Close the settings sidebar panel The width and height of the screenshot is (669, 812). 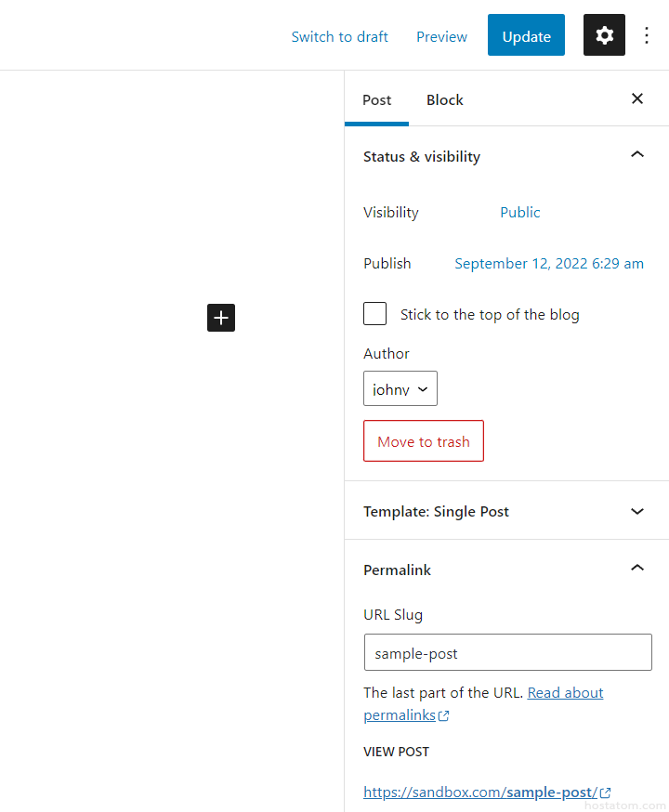[637, 98]
